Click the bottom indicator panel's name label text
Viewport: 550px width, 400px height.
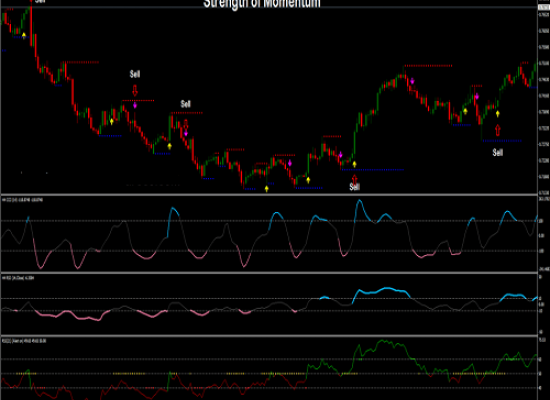24,341
